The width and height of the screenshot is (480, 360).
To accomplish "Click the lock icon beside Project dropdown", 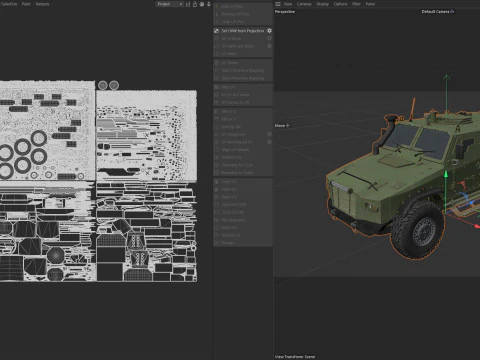I will click(195, 4).
